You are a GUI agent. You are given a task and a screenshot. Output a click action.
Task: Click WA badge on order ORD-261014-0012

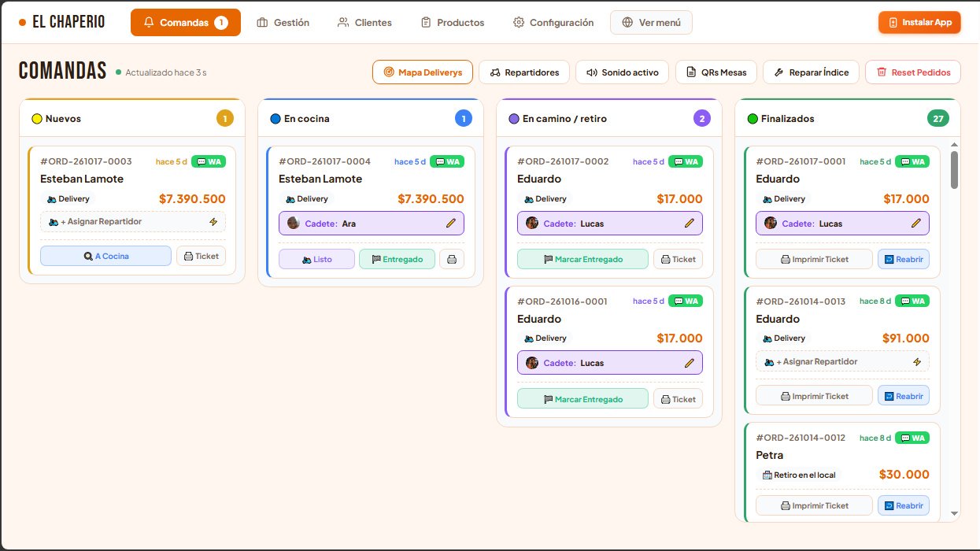[x=912, y=438]
